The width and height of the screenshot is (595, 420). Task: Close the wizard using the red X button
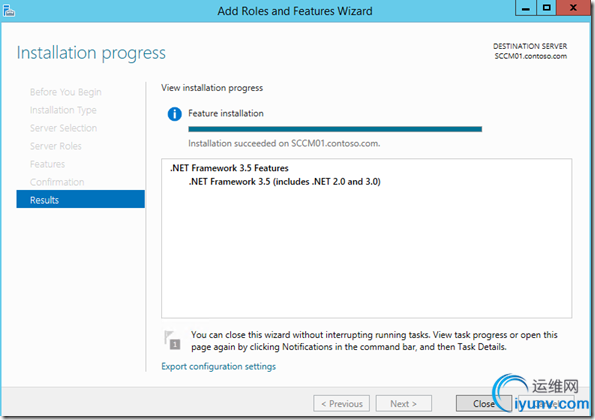573,8
